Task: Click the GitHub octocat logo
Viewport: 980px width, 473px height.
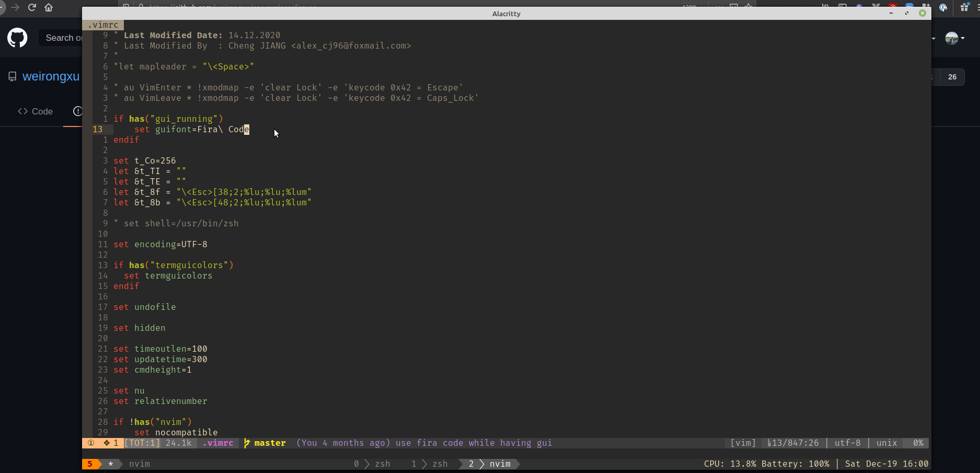Action: 17,38
